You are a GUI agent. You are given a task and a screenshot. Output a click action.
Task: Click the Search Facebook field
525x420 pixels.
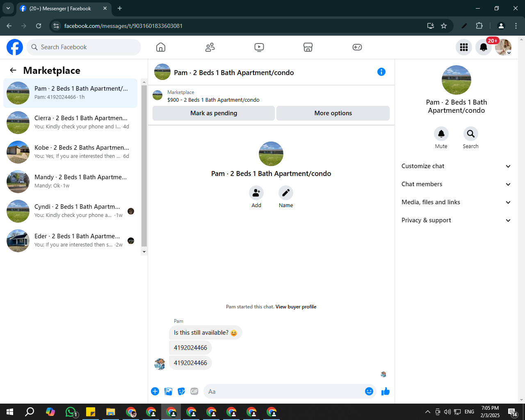[84, 47]
